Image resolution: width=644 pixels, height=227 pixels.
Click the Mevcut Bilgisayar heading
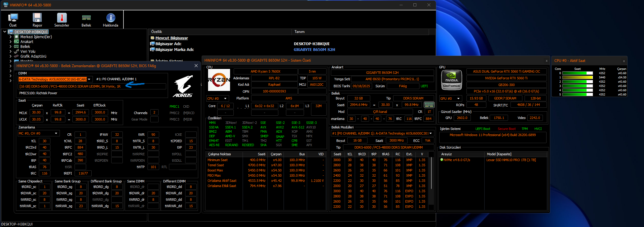pos(172,38)
